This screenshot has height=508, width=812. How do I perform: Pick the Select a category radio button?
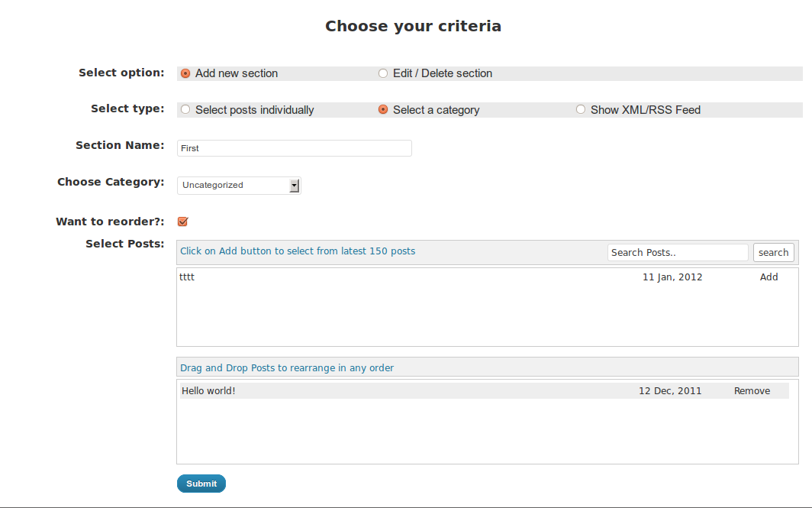point(383,109)
